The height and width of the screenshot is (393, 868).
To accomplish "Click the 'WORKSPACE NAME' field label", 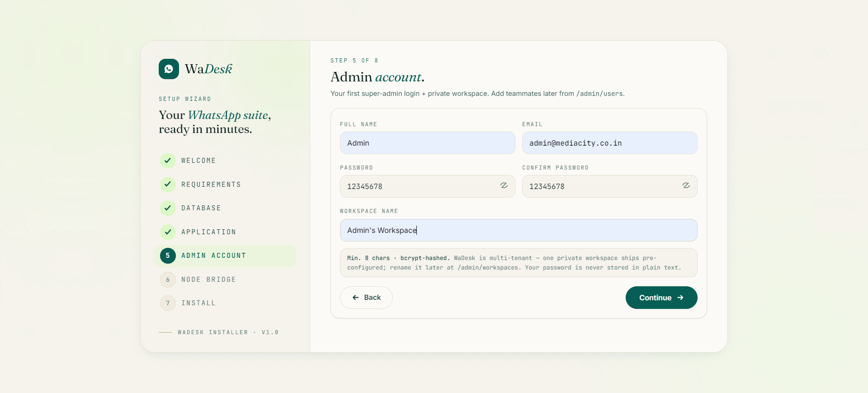I will pyautogui.click(x=369, y=211).
